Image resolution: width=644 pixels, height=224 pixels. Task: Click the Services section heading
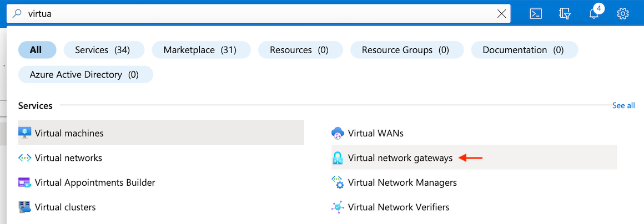click(36, 105)
